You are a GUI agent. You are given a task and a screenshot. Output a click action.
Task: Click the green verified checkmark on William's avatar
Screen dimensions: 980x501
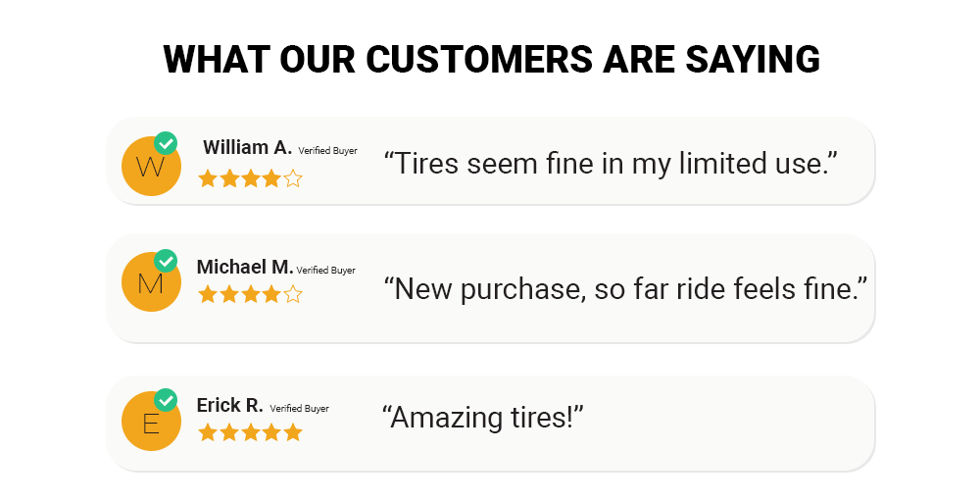coord(167,144)
